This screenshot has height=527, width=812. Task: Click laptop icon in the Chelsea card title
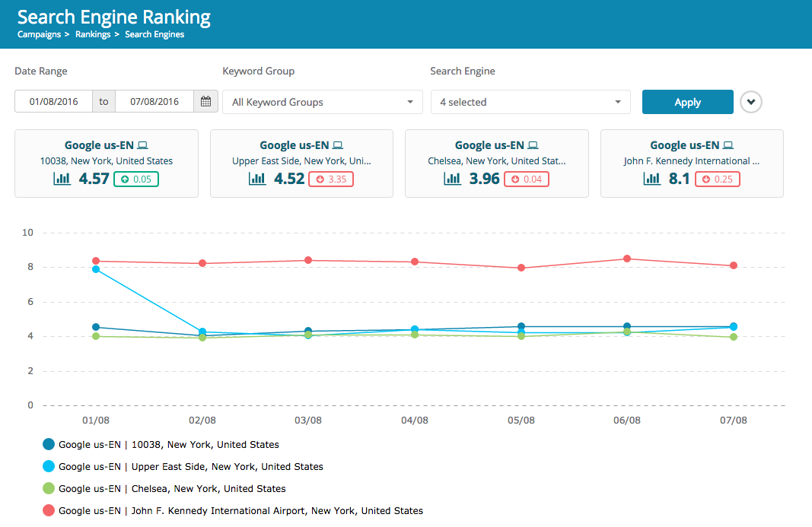[533, 145]
